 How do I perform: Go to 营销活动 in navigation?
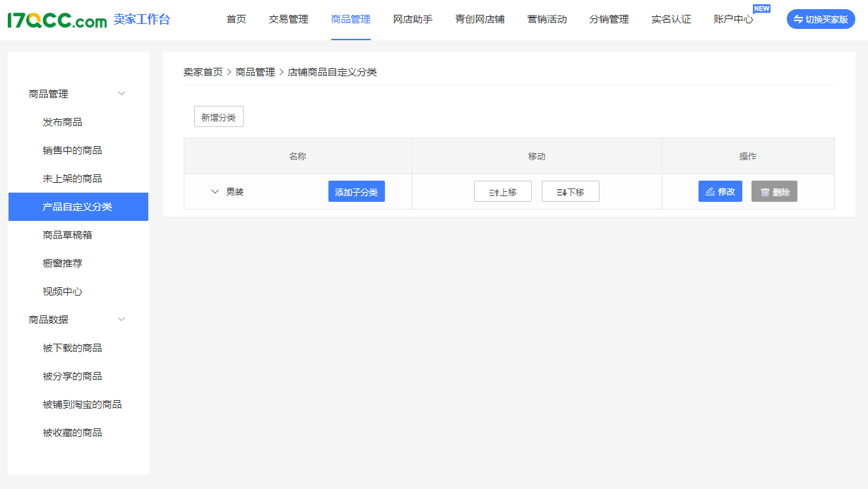pos(547,20)
